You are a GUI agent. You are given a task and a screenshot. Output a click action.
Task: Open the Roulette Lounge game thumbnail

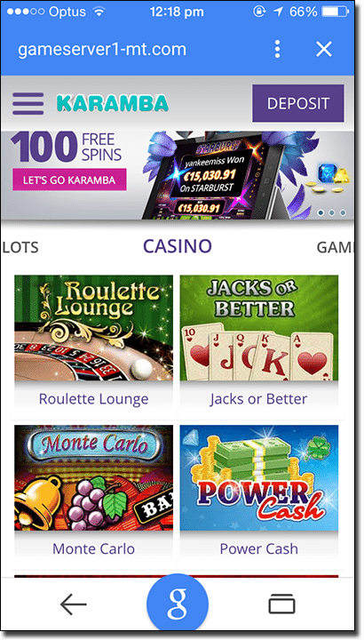94,328
